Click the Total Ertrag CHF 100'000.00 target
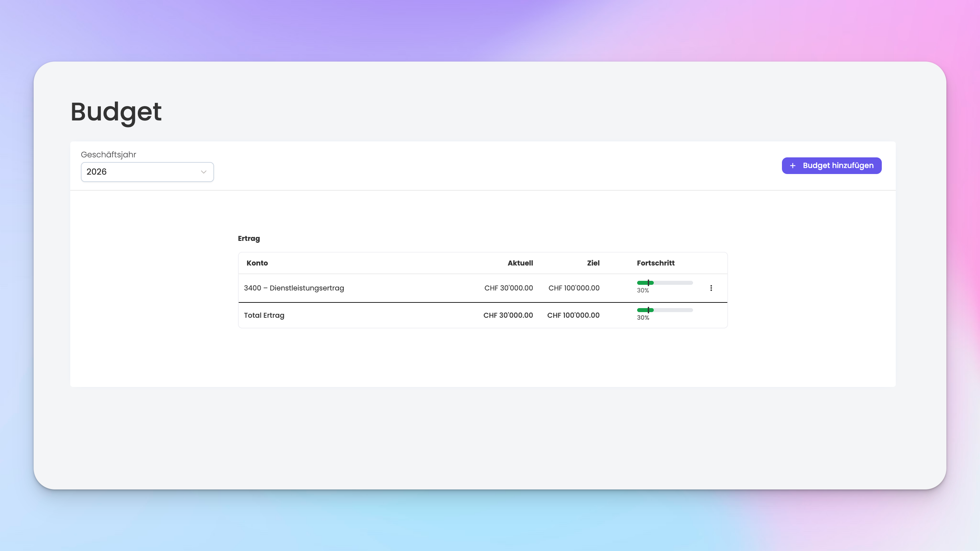The width and height of the screenshot is (980, 551). pyautogui.click(x=573, y=315)
